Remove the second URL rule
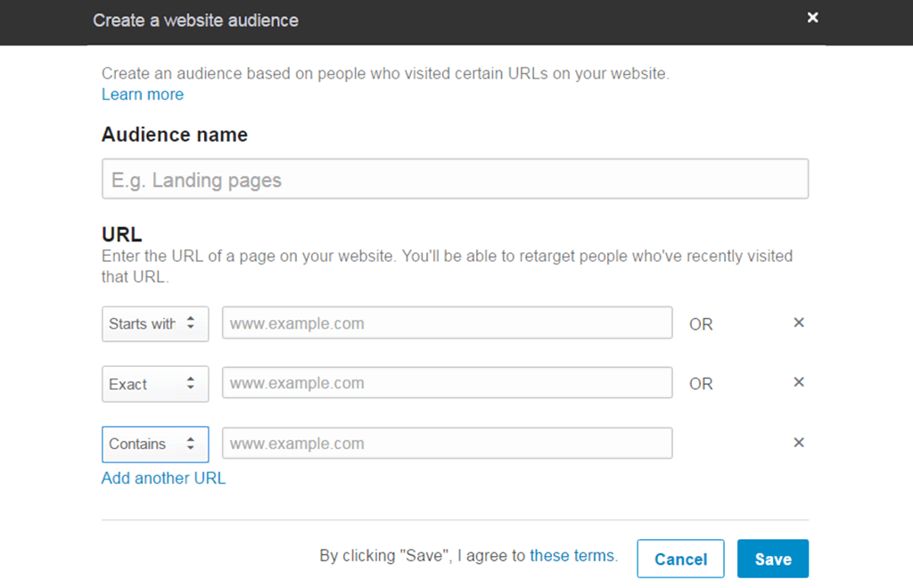This screenshot has width=913, height=588. (799, 382)
